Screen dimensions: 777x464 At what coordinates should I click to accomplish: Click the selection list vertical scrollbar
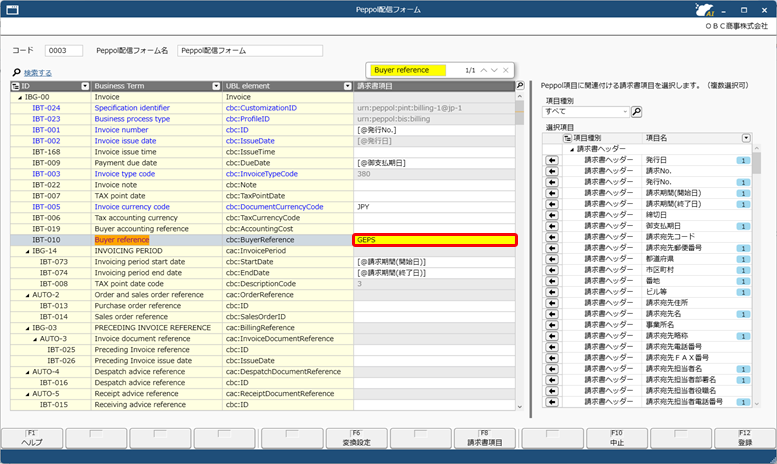coord(756,275)
